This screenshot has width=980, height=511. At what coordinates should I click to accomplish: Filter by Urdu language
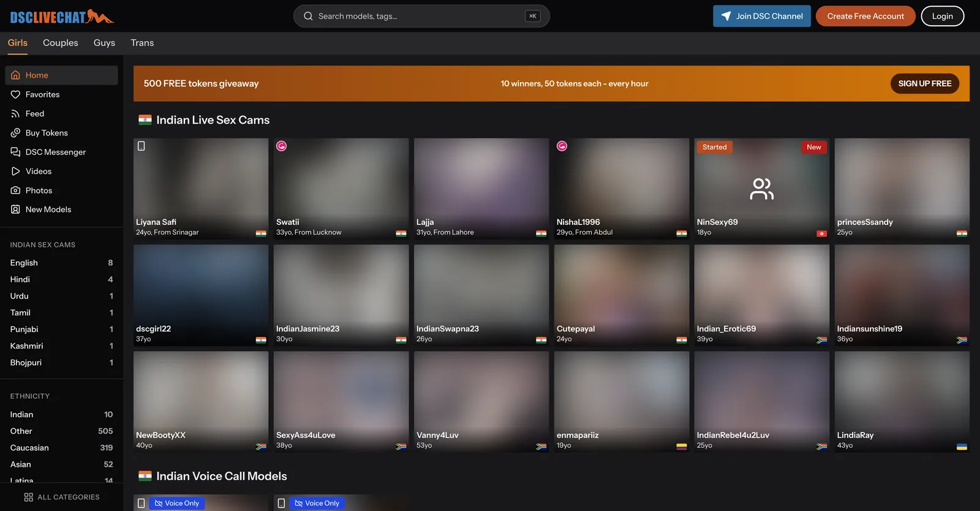coord(62,296)
